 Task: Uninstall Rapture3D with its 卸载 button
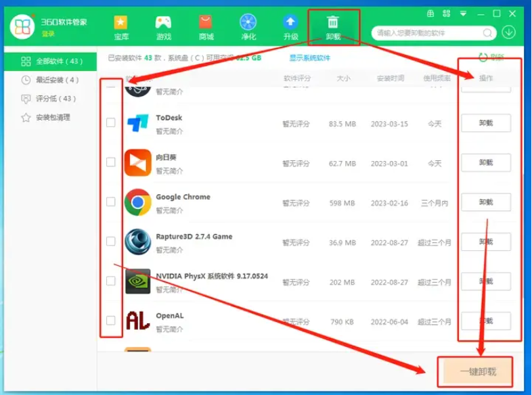[486, 241]
